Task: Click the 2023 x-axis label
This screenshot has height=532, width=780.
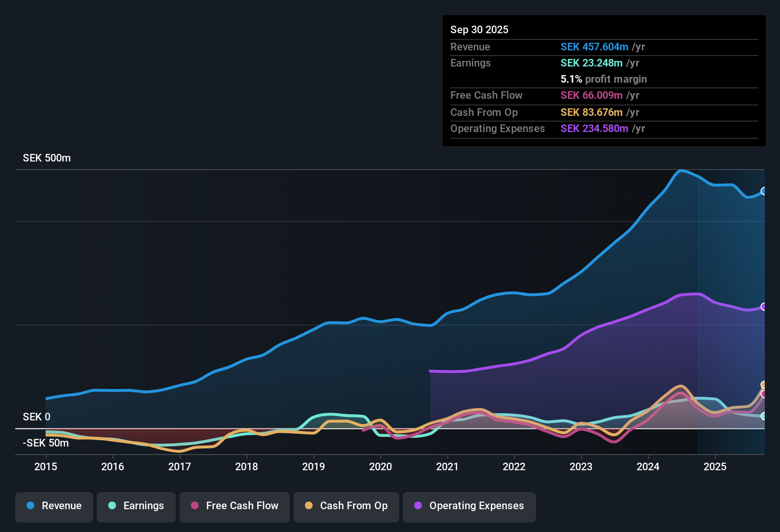Action: [x=581, y=466]
